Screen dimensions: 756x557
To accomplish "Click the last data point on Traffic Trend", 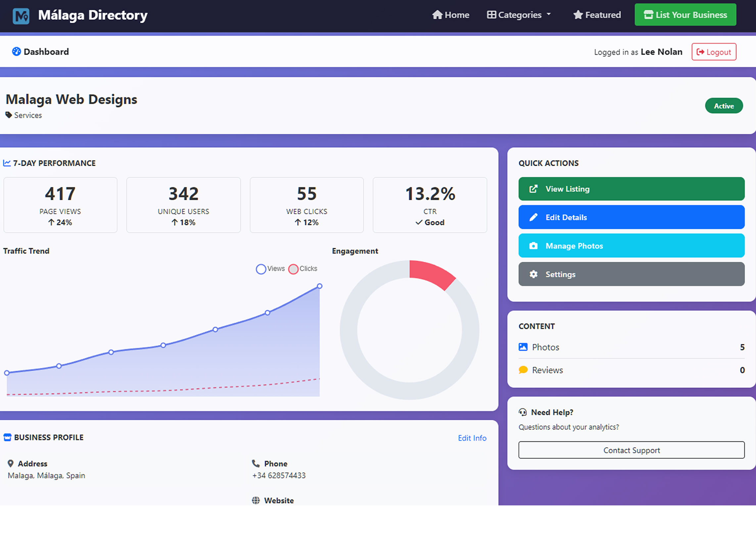I will pos(319,286).
